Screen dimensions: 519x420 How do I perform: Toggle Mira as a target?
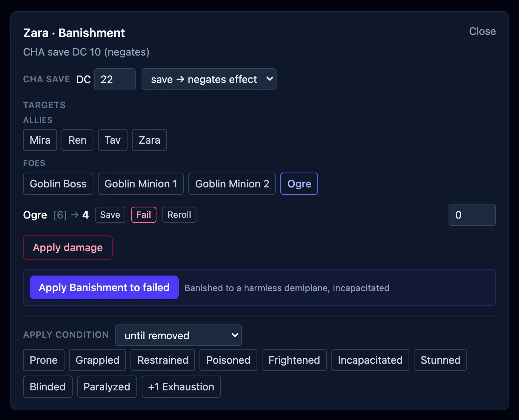pyautogui.click(x=40, y=140)
